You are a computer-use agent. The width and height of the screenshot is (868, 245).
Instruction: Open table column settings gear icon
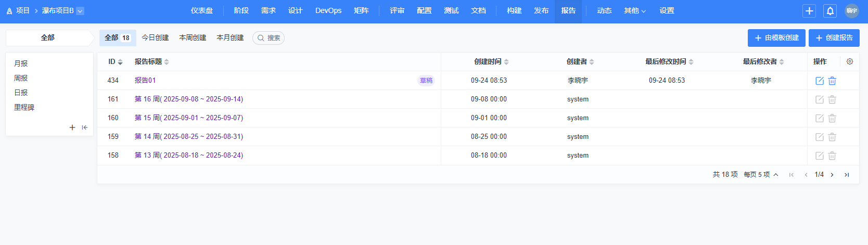point(850,61)
